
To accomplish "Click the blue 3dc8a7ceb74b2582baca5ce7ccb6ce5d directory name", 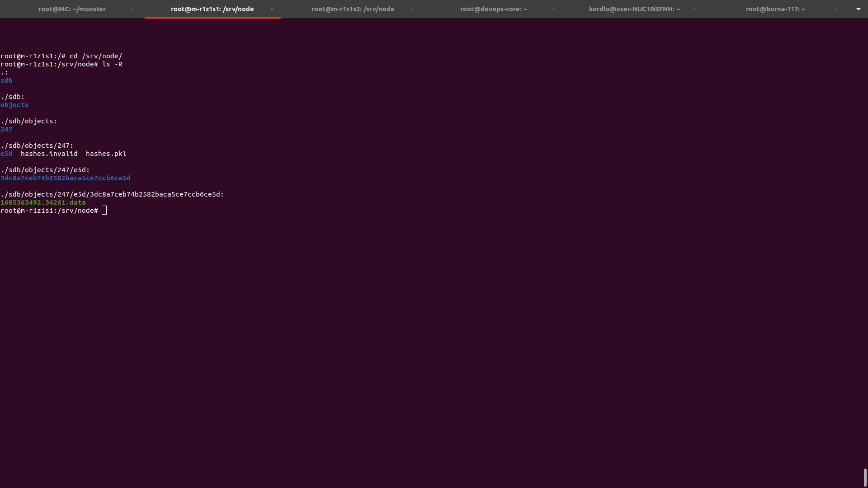I will click(x=66, y=178).
